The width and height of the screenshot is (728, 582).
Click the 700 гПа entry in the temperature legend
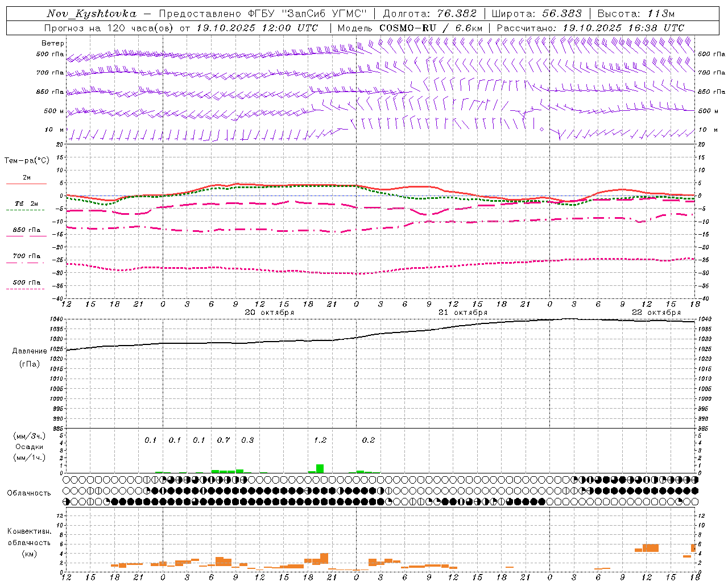26,256
